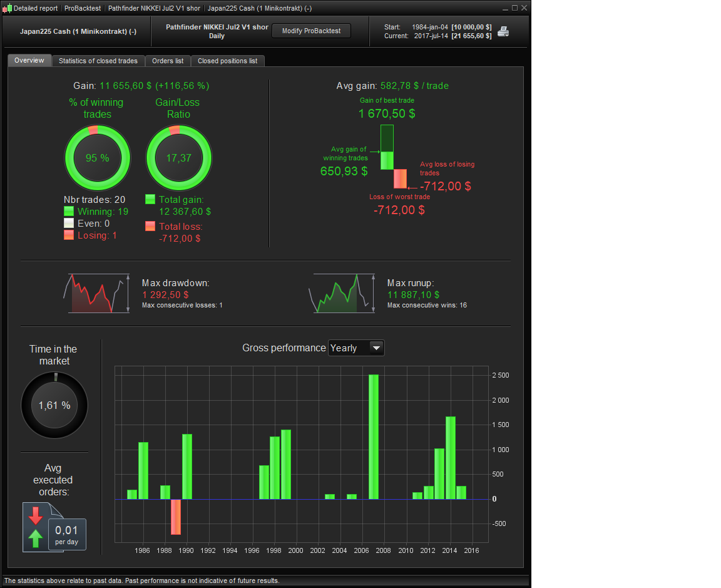Click the Gain/Loss Ratio 17,37 donut
The width and height of the screenshot is (721, 588).
pos(179,158)
